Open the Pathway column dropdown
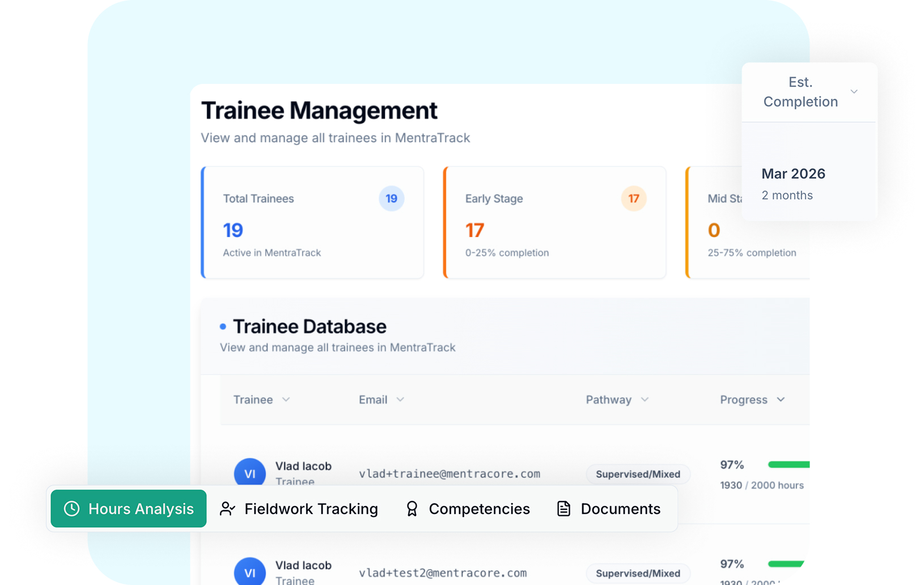924x585 pixels. pos(646,399)
